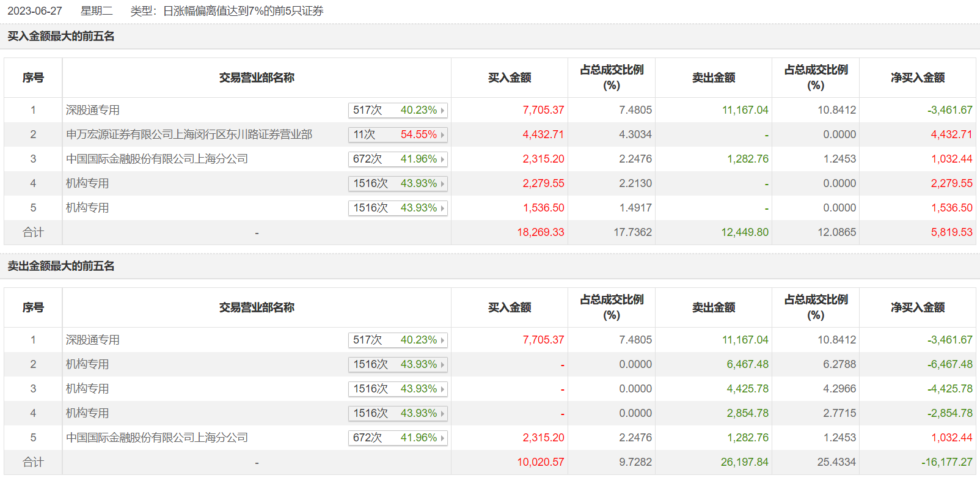Open 申万宏源证券 上海闵行区东川路证券营业部 link
980x478 pixels.
(189, 134)
